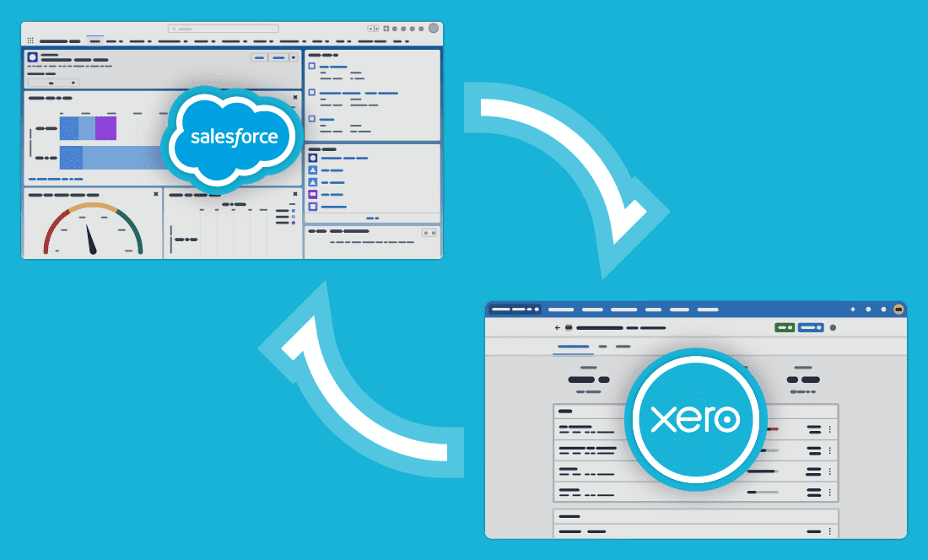The image size is (928, 560).
Task: Click the second action button in Salesforce record header
Action: (x=278, y=57)
